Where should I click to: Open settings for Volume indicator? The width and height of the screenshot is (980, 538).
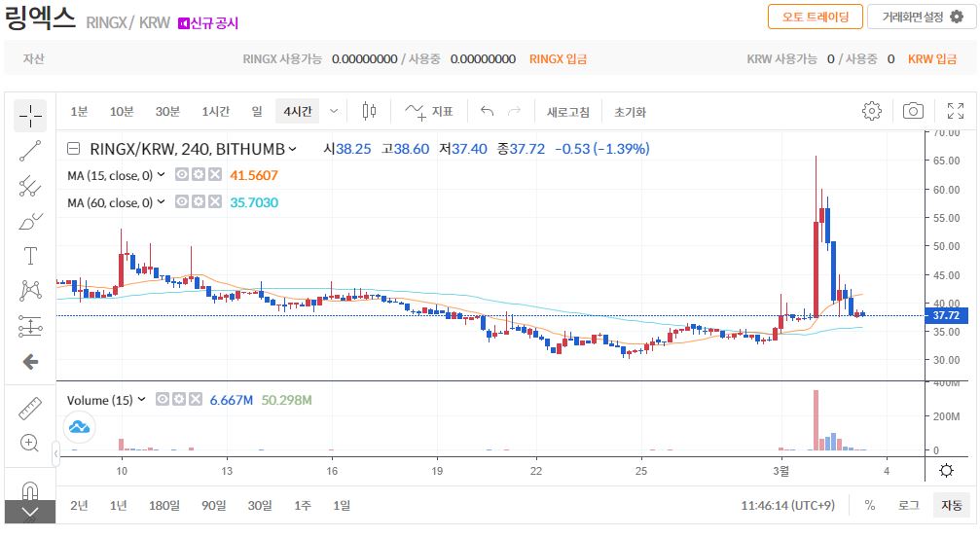coord(179,399)
